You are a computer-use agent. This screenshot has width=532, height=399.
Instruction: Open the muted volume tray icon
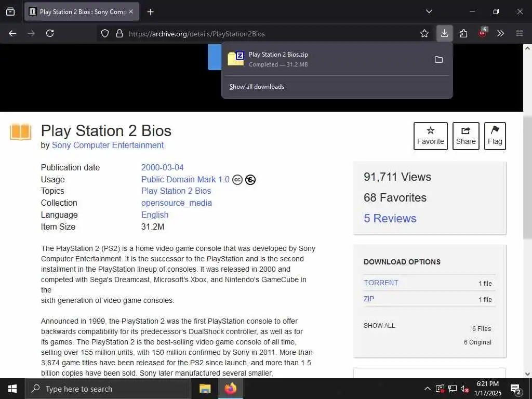coord(465,389)
